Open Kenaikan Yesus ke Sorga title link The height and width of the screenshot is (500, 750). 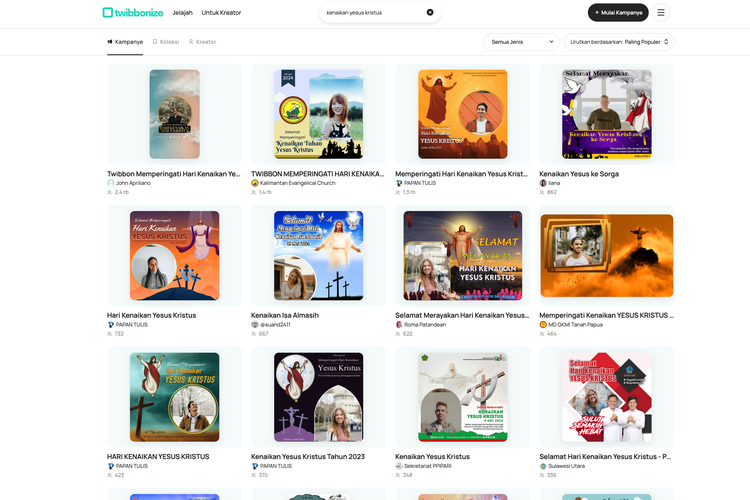pos(579,174)
